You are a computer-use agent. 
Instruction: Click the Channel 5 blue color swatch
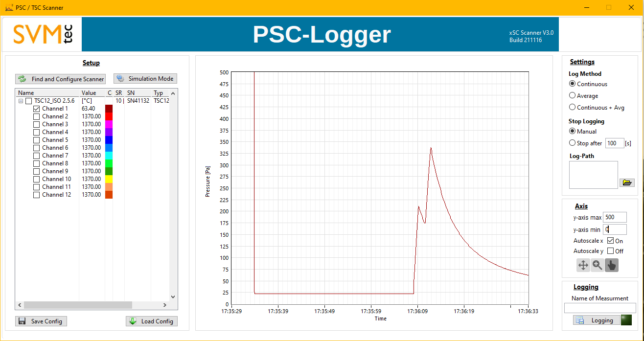pos(109,140)
